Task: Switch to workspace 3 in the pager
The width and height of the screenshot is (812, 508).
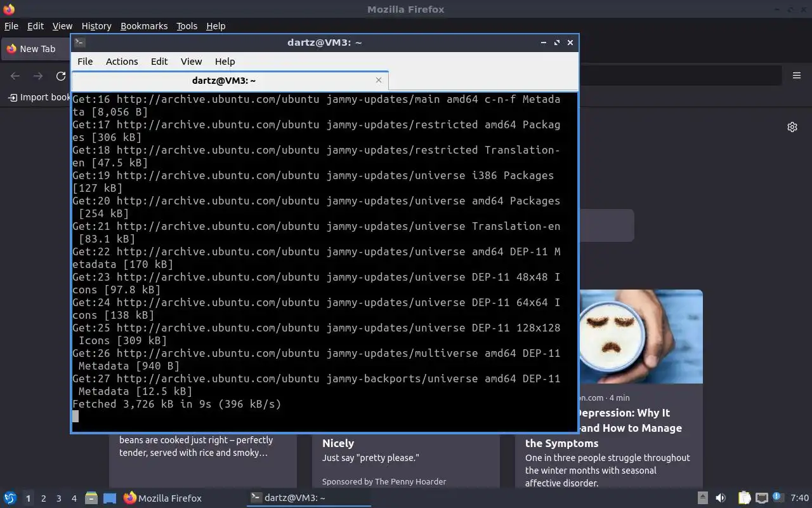Action: point(58,498)
